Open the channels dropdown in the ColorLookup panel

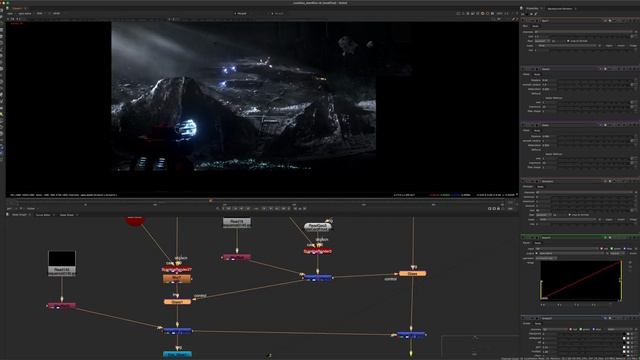567,249
